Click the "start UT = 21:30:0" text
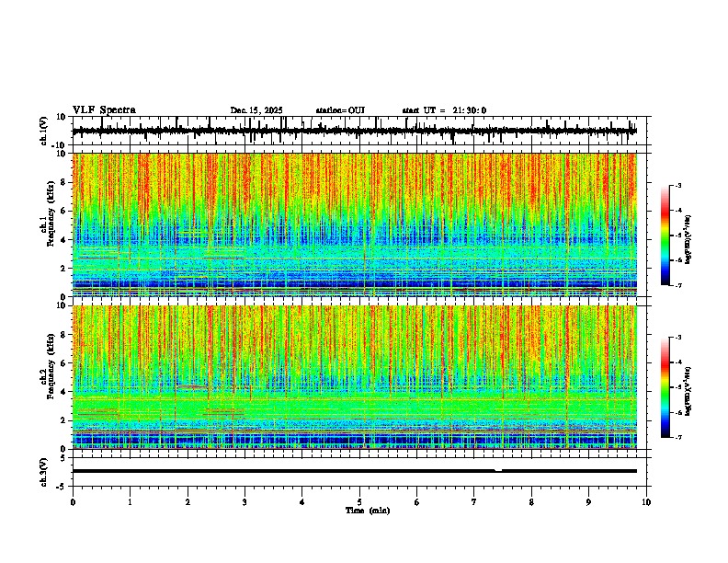Screen dimensions: 728x563 click(444, 110)
